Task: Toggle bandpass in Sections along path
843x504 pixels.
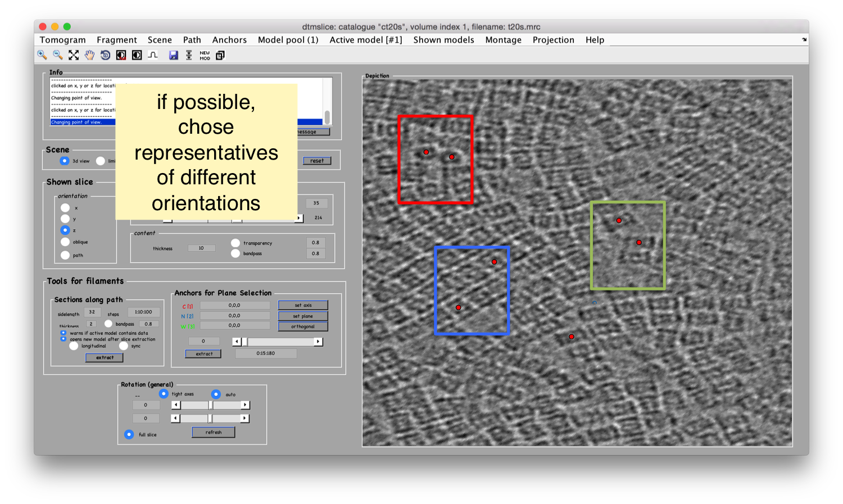Action: click(x=108, y=324)
